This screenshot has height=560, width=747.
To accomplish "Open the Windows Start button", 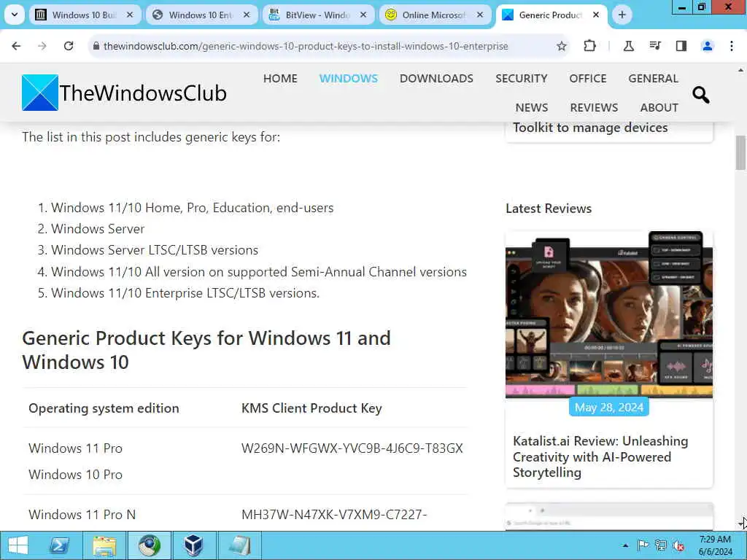I will [18, 545].
